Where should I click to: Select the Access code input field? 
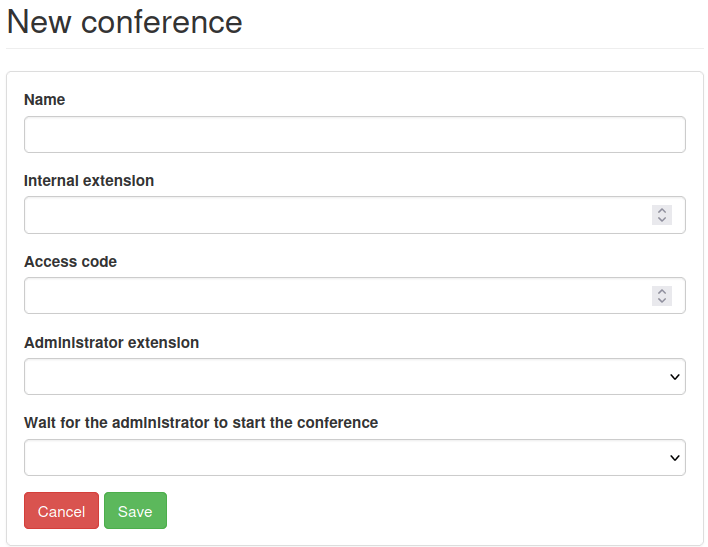pos(330,296)
